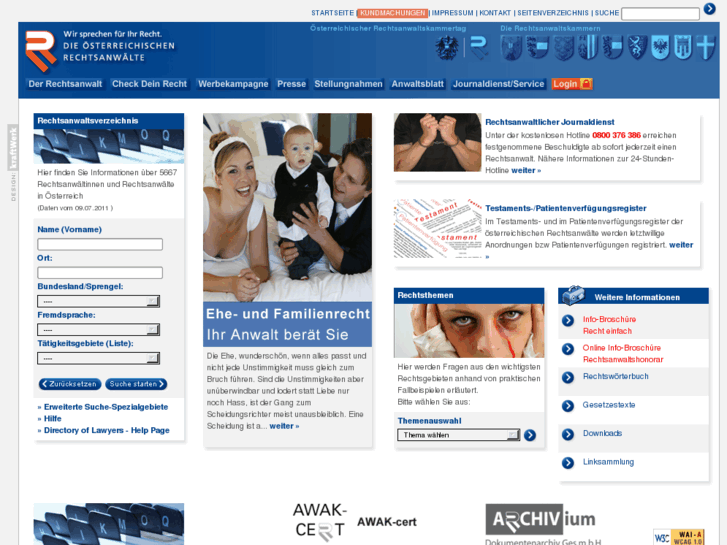The image size is (727, 545).
Task: Open Erweiterte Suche-Spezialgebiete link
Action: 106,407
